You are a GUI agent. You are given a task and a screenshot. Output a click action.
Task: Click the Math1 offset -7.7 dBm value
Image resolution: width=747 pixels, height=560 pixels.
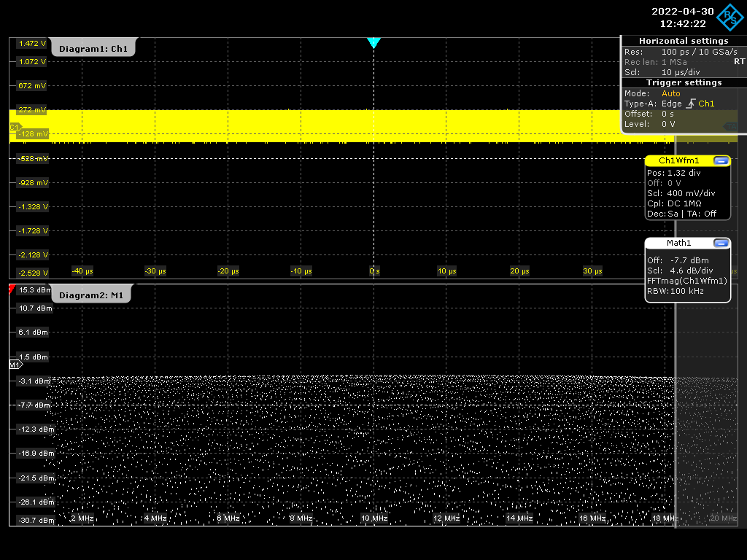click(x=689, y=260)
